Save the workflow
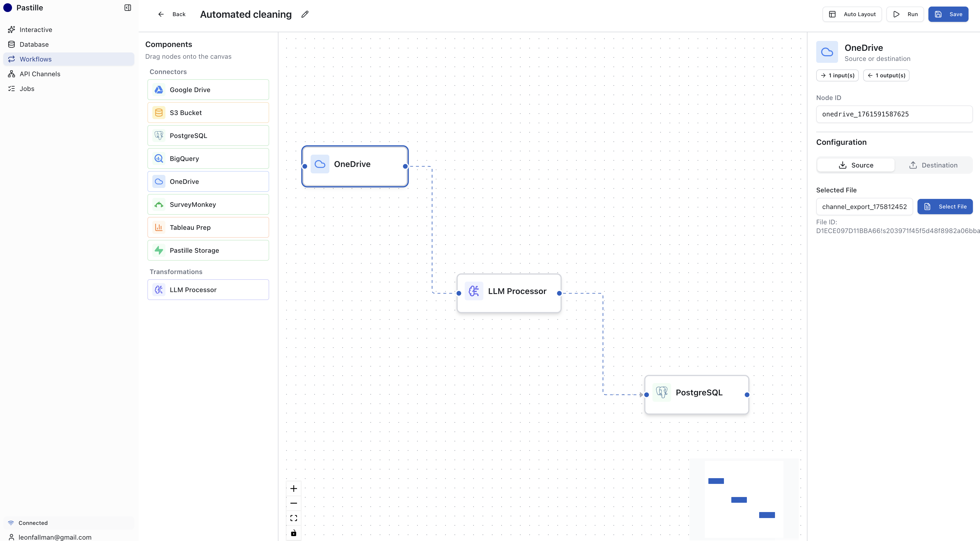 click(948, 14)
